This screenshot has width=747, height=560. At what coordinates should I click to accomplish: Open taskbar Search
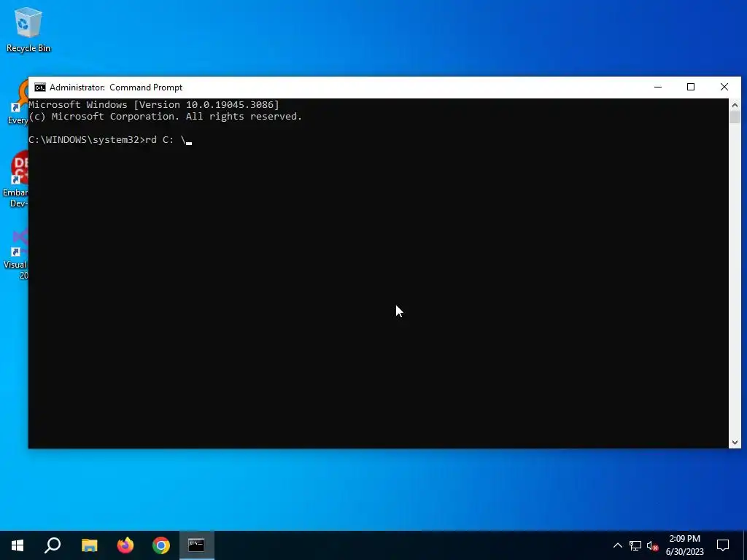pos(53,545)
